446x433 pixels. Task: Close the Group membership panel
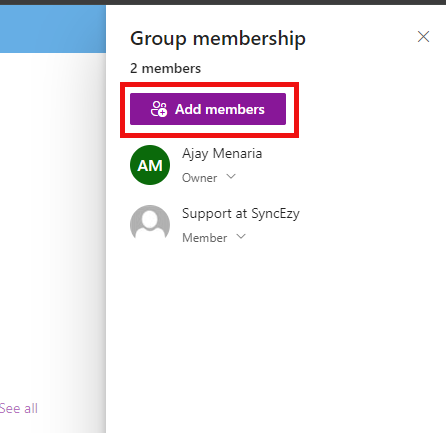tap(423, 37)
